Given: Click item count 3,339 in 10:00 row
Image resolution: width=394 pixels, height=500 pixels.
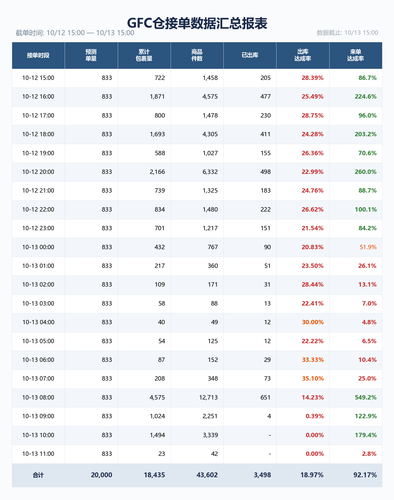Looking at the screenshot, I should pos(210,435).
